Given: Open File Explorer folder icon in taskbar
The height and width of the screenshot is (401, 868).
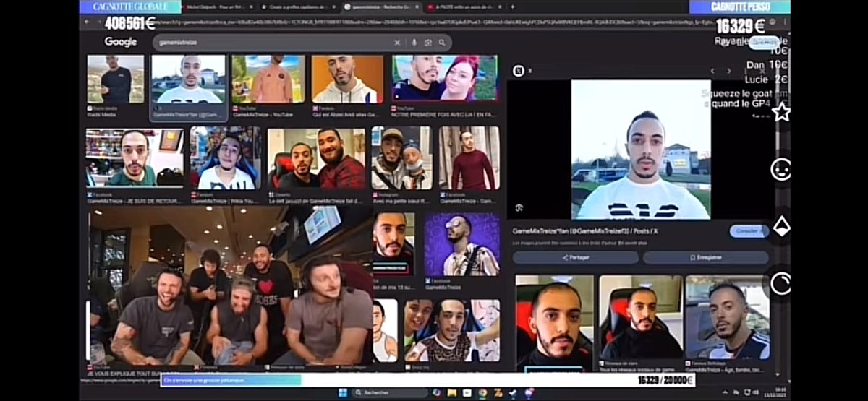Looking at the screenshot, I should pyautogui.click(x=451, y=392).
